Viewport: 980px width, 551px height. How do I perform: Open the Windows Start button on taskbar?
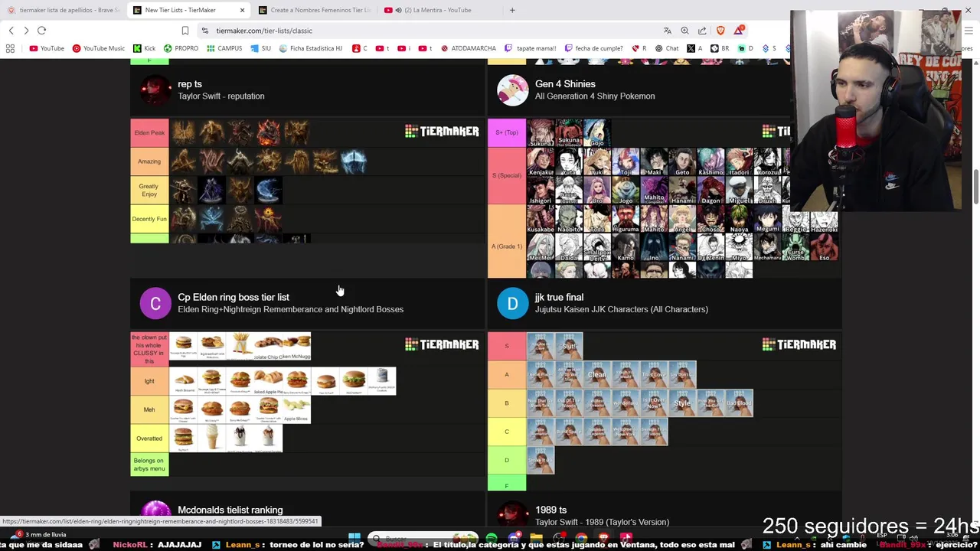click(x=354, y=537)
